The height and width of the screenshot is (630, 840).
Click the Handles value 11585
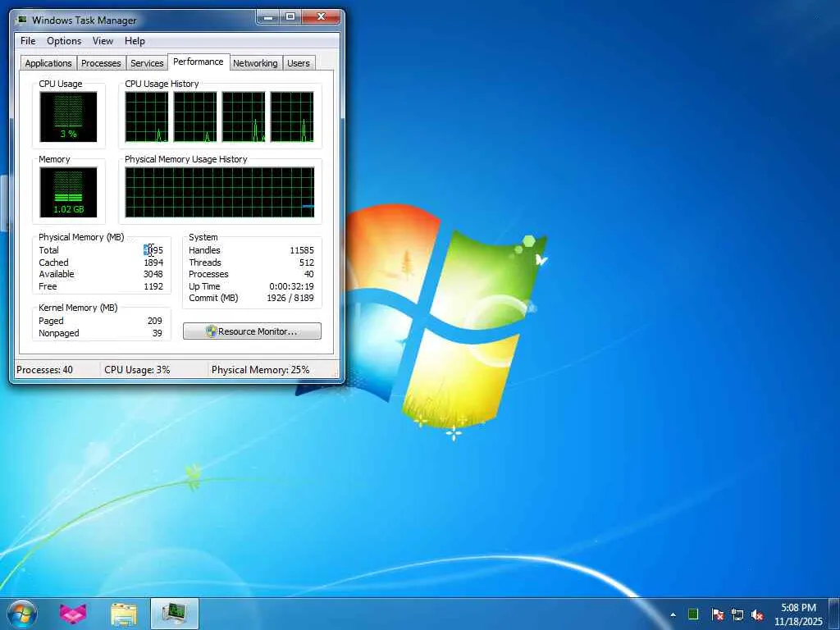coord(302,250)
